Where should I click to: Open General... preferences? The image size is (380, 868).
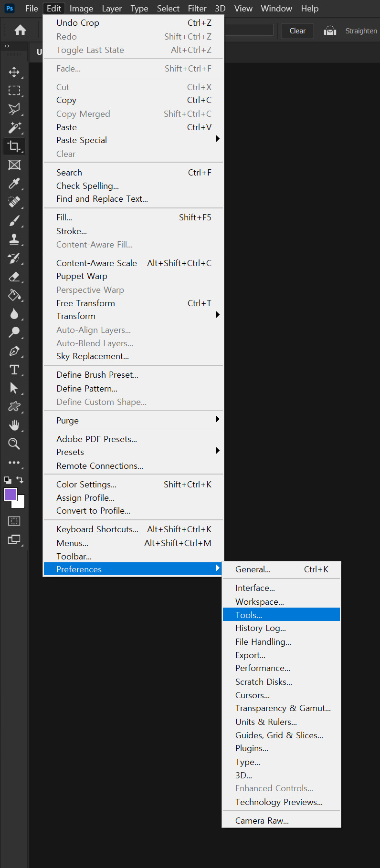point(281,569)
